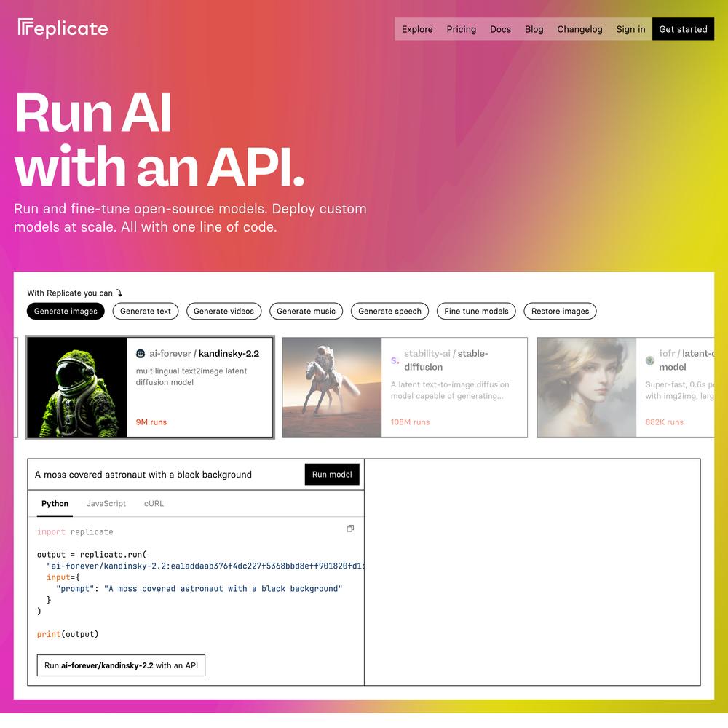This screenshot has width=728, height=728.
Task: Select the Generate speech pill
Action: coord(389,311)
